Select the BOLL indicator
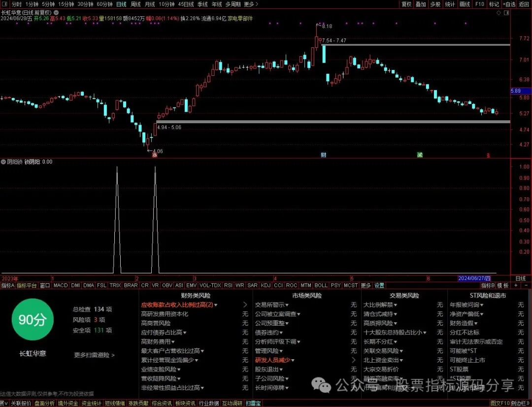The image size is (532, 407). (x=321, y=285)
